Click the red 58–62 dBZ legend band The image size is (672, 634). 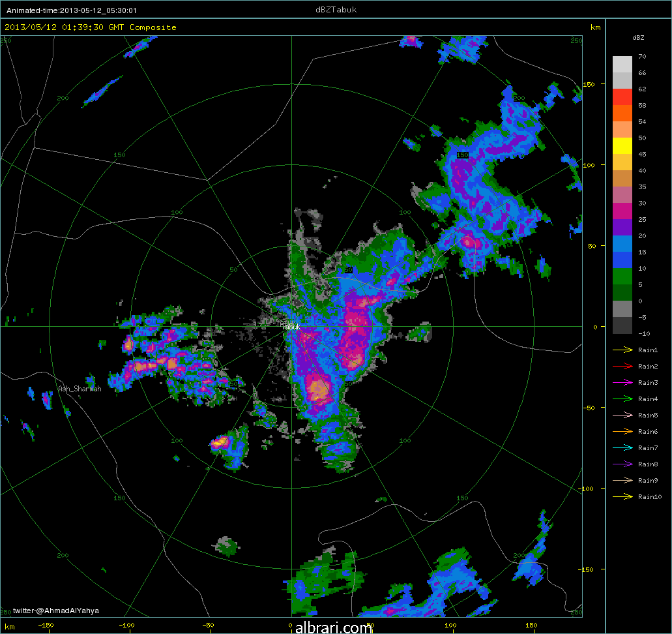[622, 97]
